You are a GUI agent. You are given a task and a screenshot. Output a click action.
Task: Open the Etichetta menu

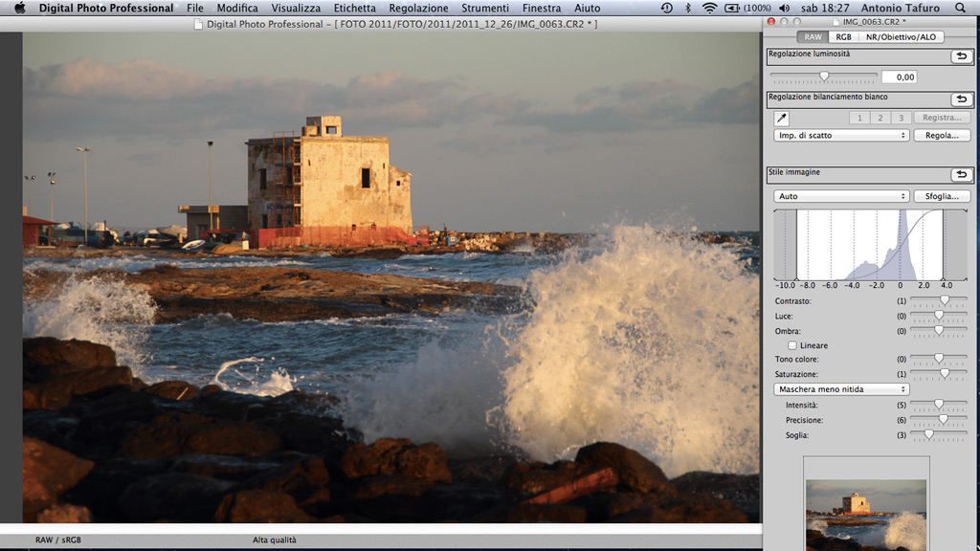(355, 8)
